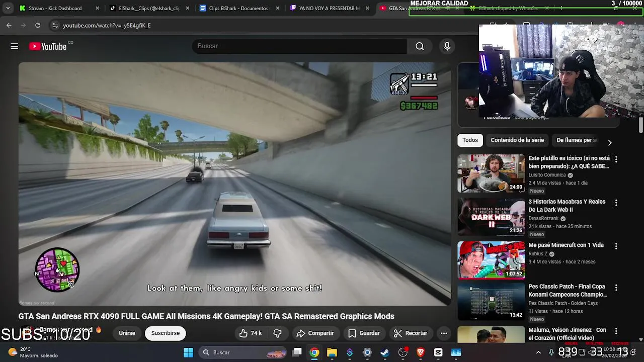Click the Suscribirse button

point(166,333)
